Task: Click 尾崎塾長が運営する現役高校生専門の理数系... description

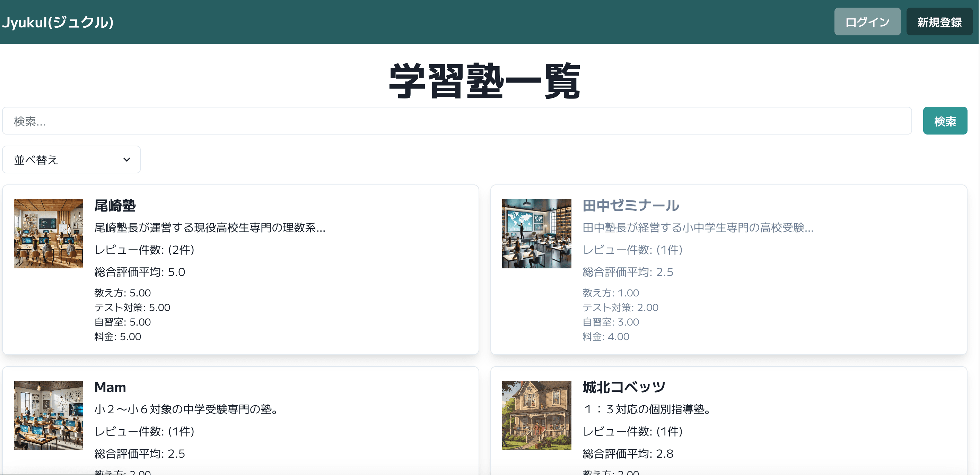Action: click(x=210, y=227)
